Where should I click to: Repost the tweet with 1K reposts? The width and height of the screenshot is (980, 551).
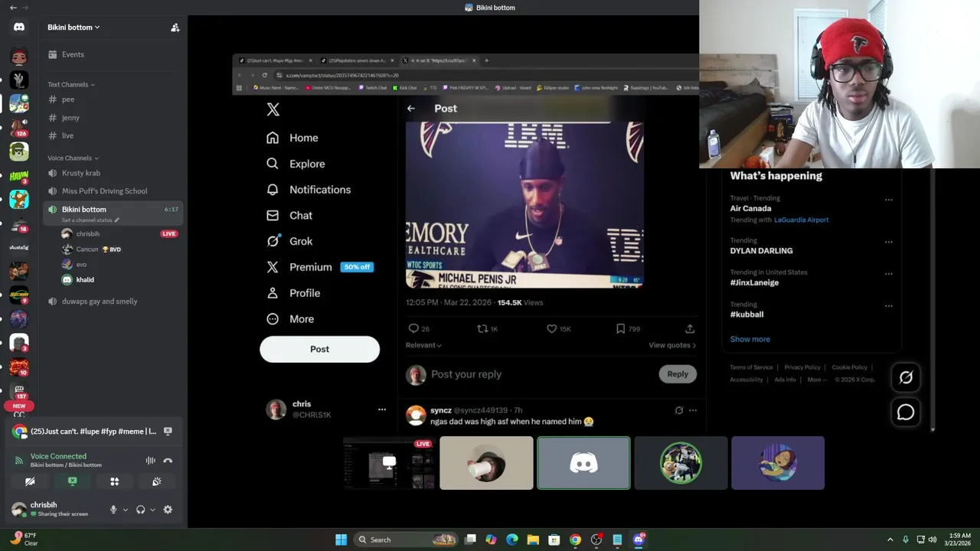[x=482, y=328]
